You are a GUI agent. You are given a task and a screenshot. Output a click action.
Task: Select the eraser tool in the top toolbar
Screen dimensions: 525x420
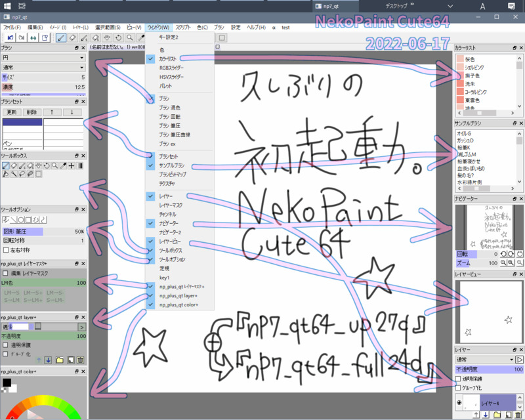click(x=72, y=37)
